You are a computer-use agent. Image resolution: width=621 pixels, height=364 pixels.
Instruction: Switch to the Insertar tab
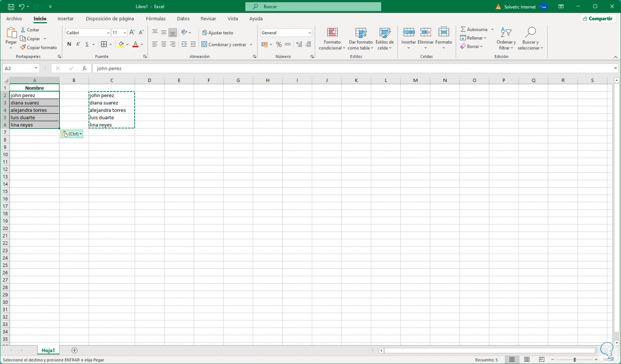point(65,18)
